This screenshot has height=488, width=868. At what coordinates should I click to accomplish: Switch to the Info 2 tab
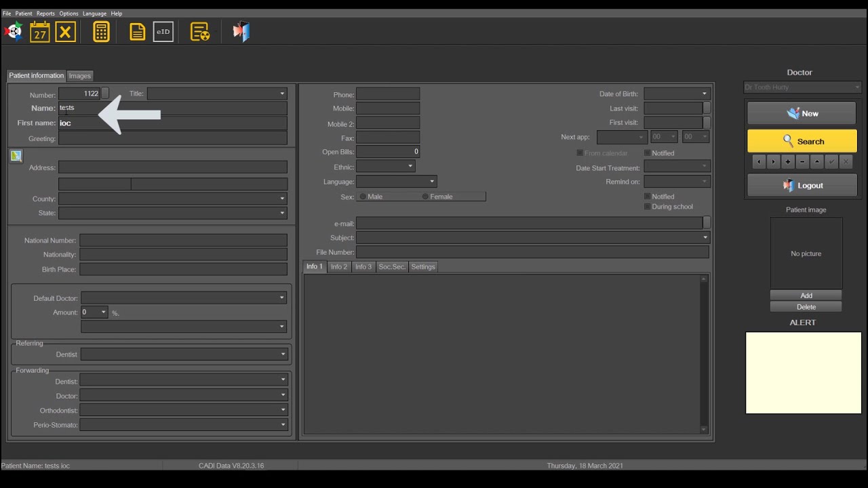(339, 267)
